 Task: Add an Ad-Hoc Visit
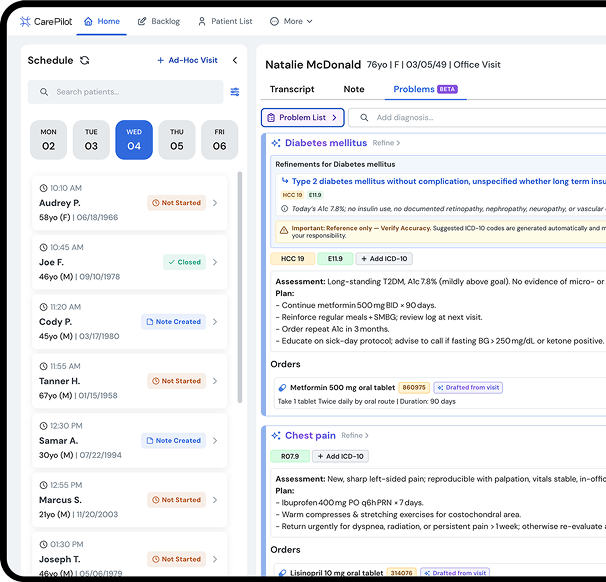coord(187,60)
